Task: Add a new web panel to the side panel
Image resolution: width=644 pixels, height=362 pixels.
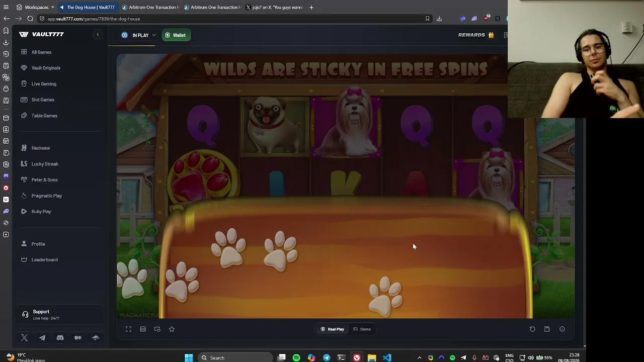Action: pos(6,234)
